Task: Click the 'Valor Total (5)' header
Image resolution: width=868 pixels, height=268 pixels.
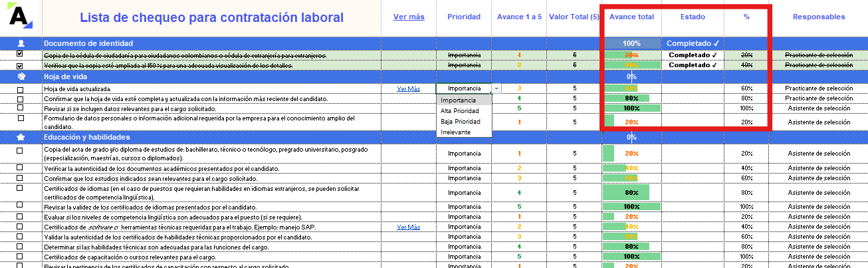Action: [x=574, y=17]
